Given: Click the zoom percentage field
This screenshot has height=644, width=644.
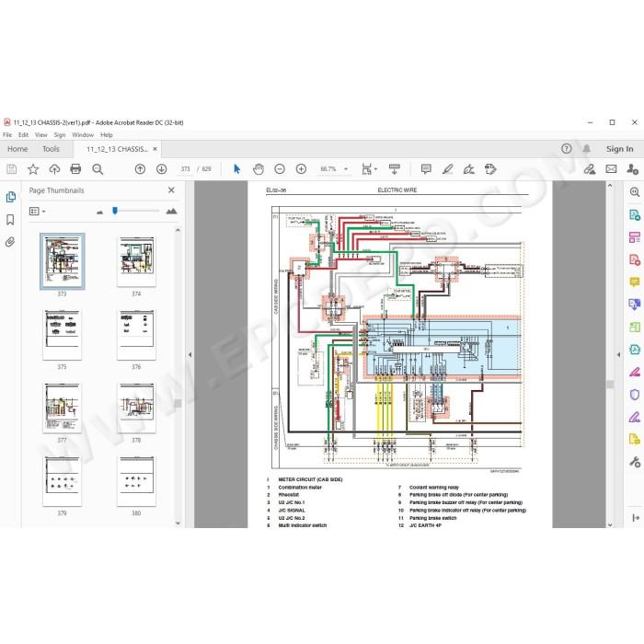Looking at the screenshot, I should (328, 168).
